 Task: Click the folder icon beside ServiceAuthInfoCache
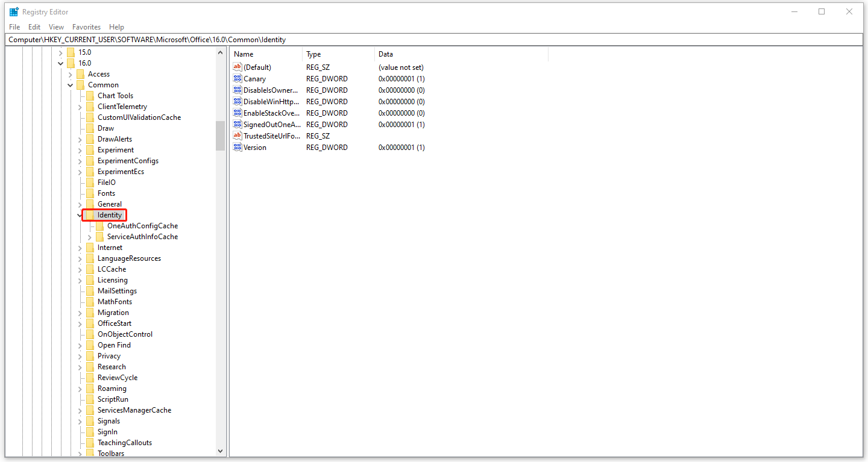coord(100,237)
